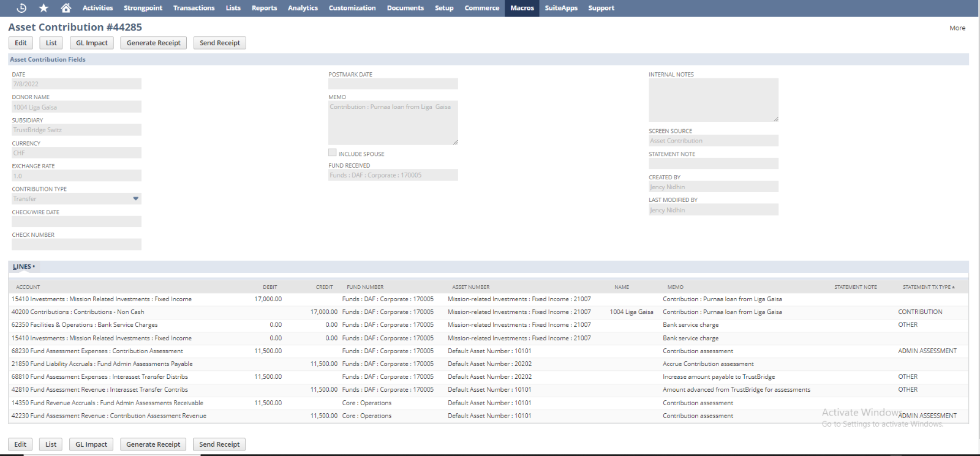This screenshot has width=980, height=456.
Task: Open the Transactions menu
Action: 194,8
